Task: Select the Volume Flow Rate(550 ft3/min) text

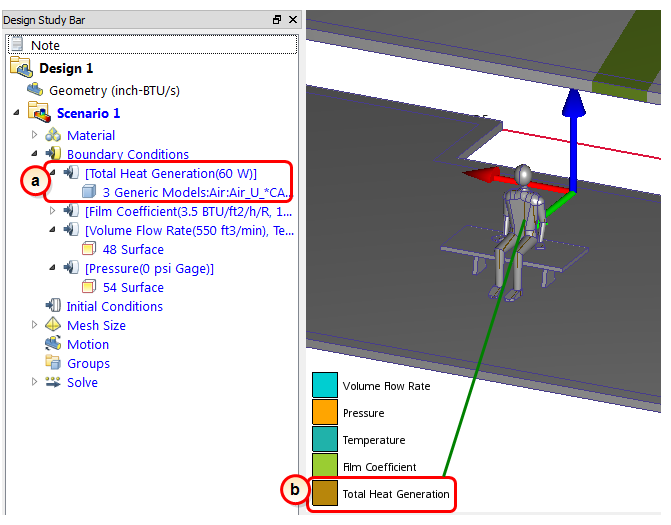Action: [190, 230]
